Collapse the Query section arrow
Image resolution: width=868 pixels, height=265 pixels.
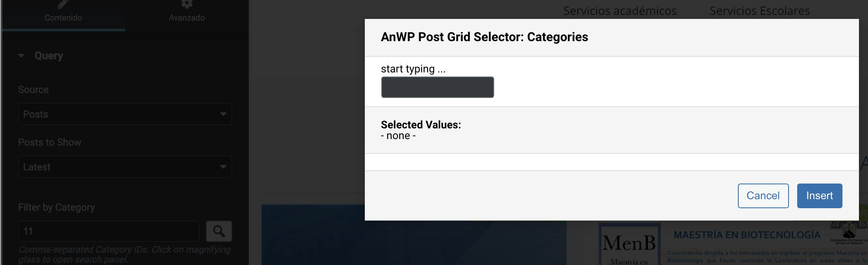click(x=21, y=56)
